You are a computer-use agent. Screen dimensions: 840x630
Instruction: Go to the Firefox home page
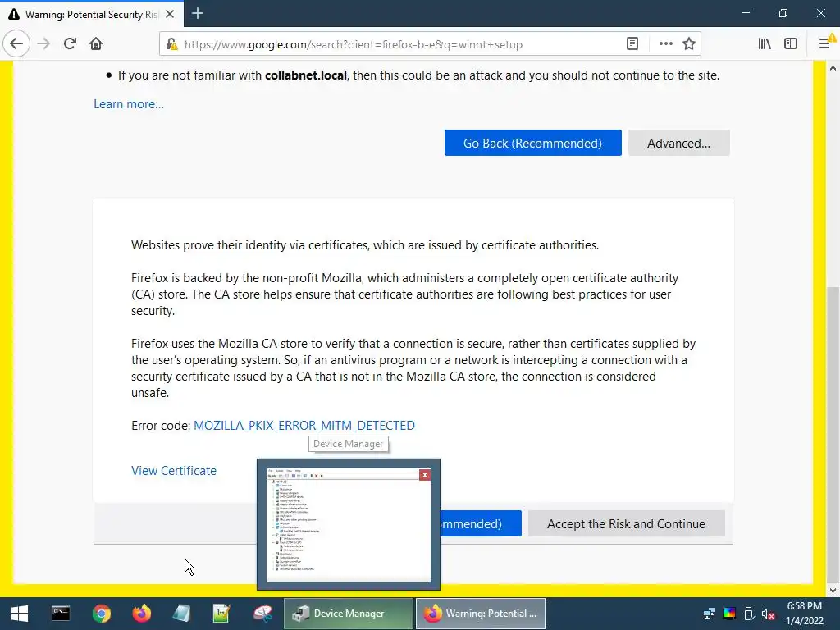(96, 44)
